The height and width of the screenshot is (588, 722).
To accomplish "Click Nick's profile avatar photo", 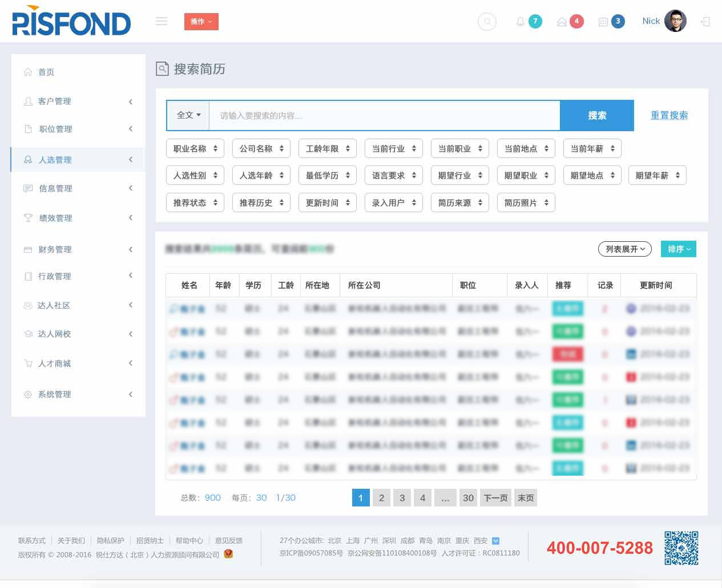I will (676, 21).
